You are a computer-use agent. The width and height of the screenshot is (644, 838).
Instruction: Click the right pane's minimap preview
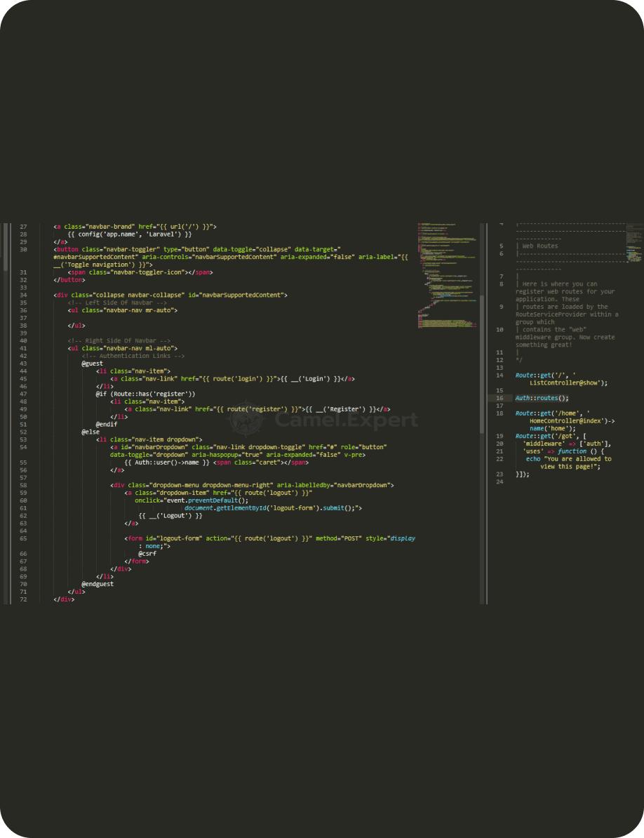click(x=634, y=242)
